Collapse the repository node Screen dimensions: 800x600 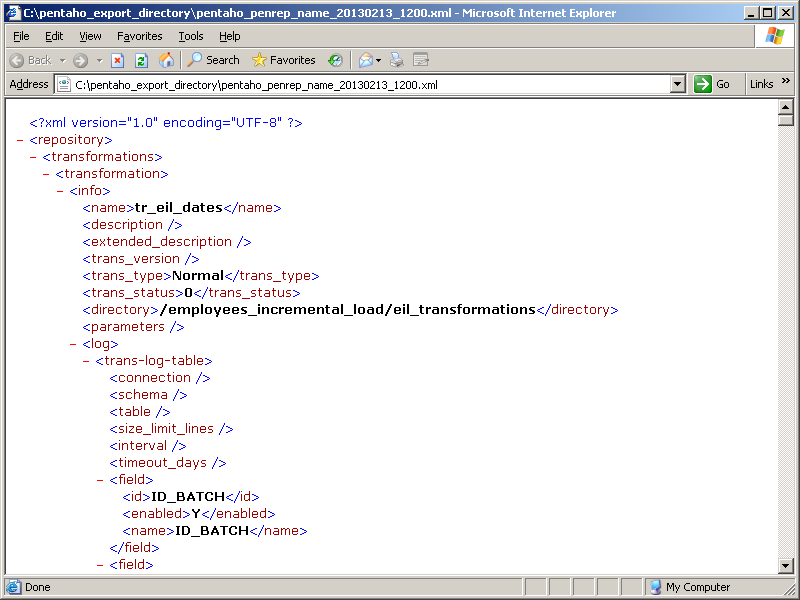(x=20, y=140)
